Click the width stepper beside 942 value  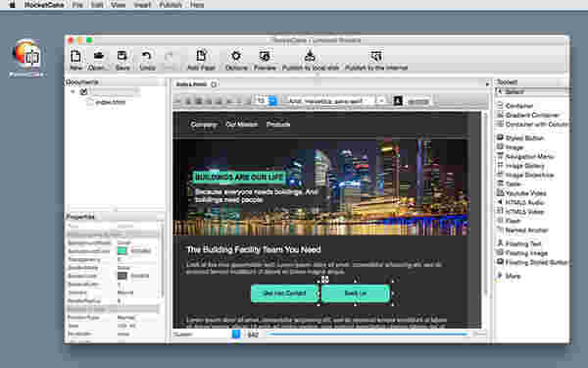[236, 334]
